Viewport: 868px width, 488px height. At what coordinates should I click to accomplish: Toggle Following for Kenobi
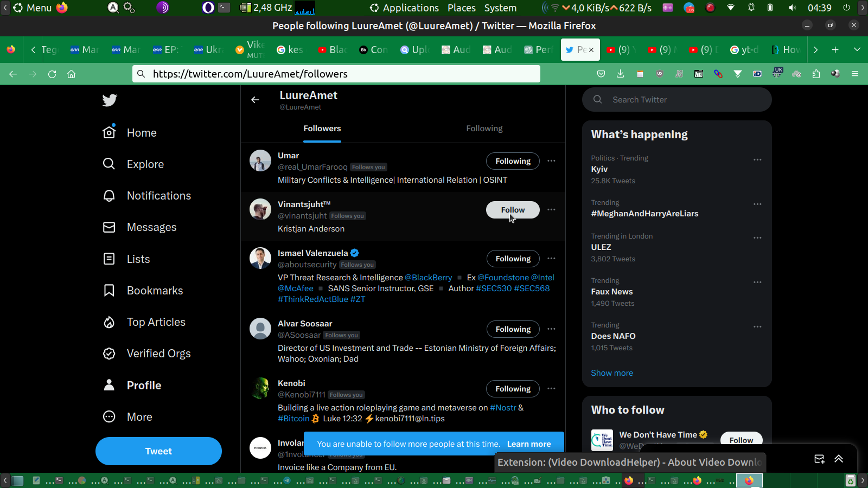pyautogui.click(x=513, y=389)
